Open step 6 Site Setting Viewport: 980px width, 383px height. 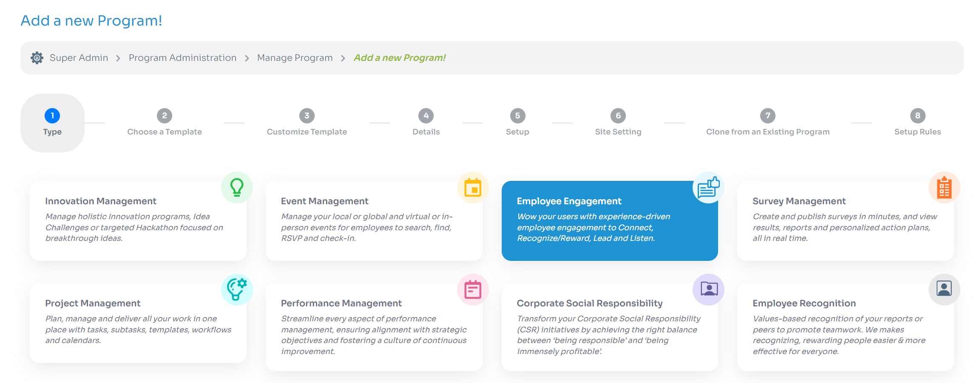click(x=618, y=123)
